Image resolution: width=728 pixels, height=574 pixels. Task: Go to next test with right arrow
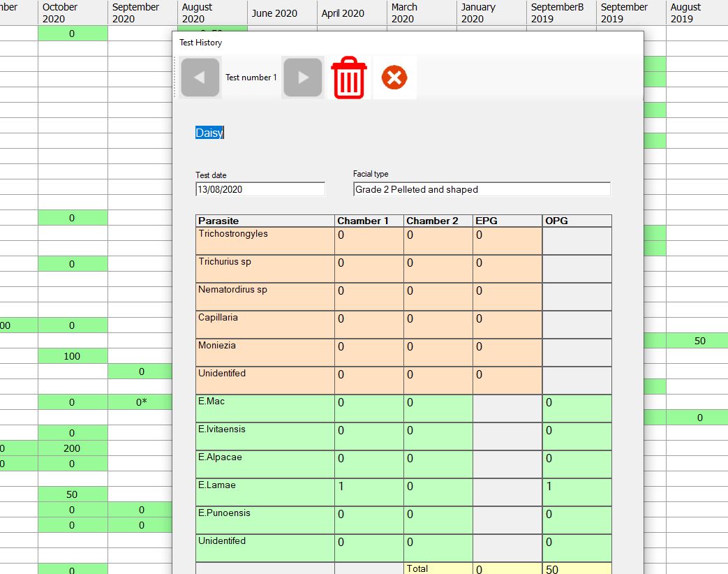(x=303, y=77)
